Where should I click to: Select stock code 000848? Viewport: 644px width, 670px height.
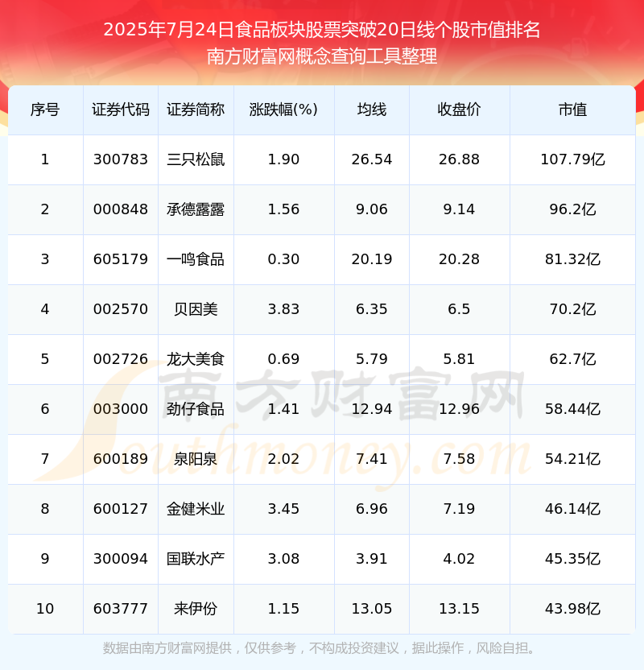pos(121,209)
